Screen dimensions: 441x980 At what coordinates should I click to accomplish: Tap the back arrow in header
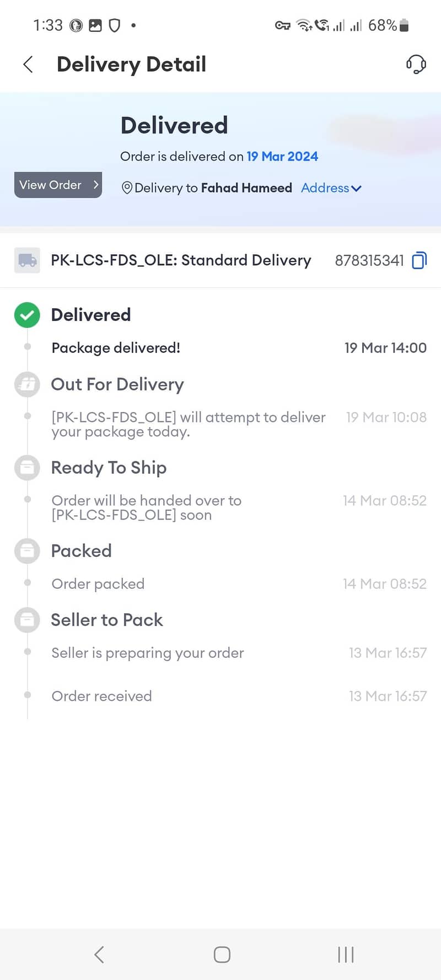click(x=28, y=65)
